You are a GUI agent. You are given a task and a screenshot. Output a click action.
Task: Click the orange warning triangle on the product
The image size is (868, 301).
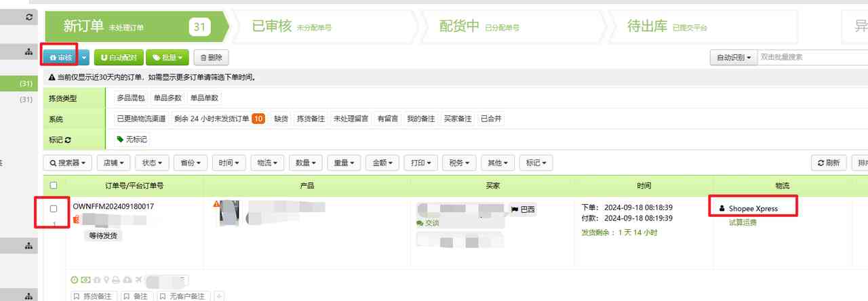point(217,203)
